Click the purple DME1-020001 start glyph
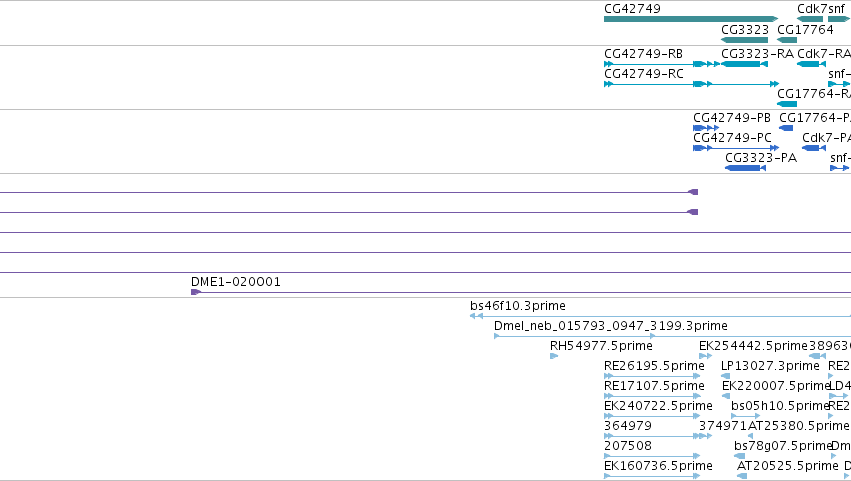The height and width of the screenshot is (481, 851). (x=196, y=292)
